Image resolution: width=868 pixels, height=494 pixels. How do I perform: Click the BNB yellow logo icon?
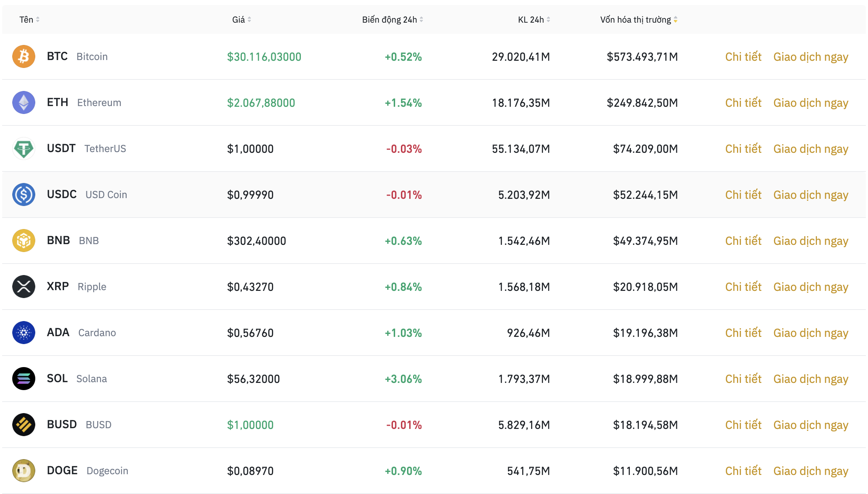click(x=24, y=241)
